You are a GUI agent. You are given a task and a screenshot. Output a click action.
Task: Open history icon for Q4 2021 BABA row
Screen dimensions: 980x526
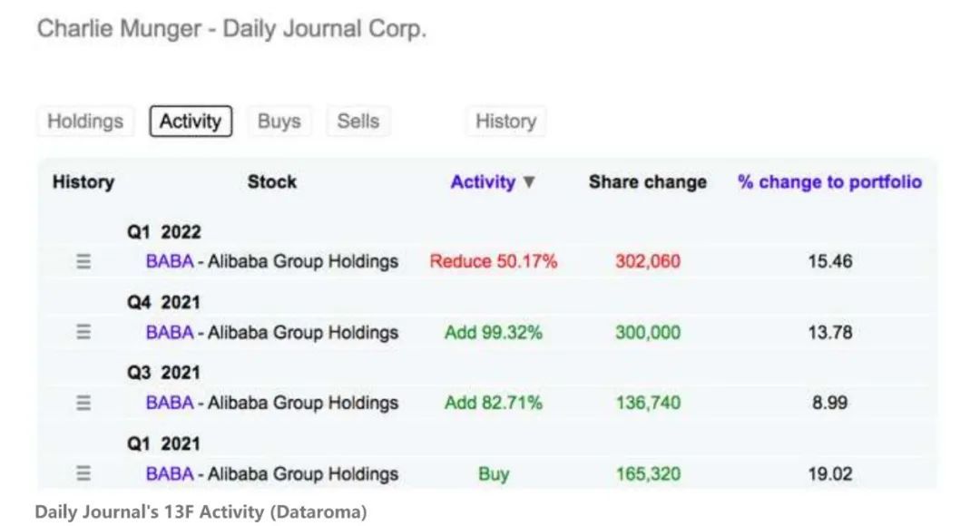pyautogui.click(x=83, y=333)
